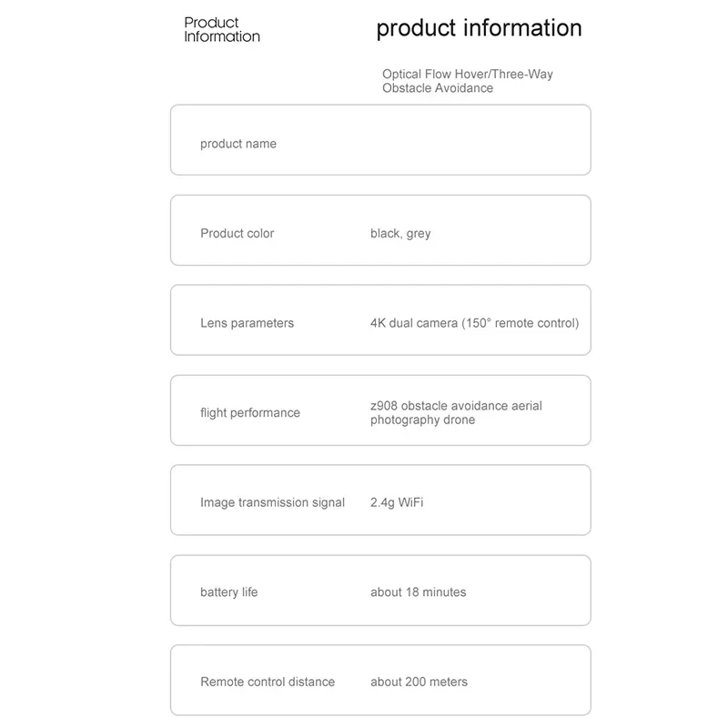Click the small two-line 'Product Information' heading
Screen dimensions: 728x728
222,30
